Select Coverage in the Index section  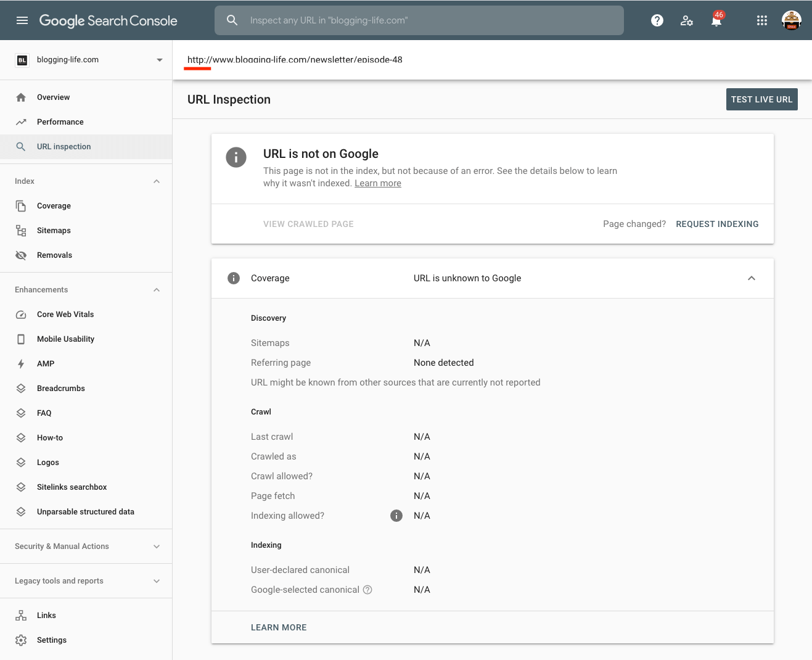click(54, 205)
